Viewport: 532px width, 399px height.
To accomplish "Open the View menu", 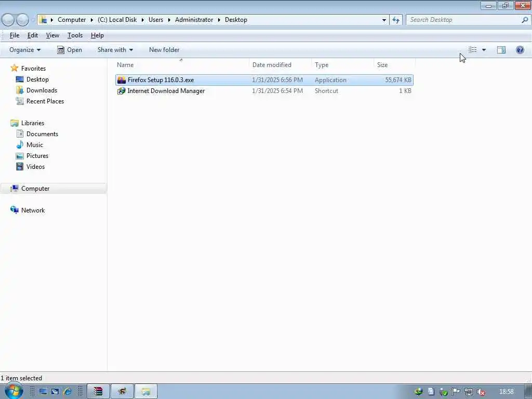I will point(52,35).
